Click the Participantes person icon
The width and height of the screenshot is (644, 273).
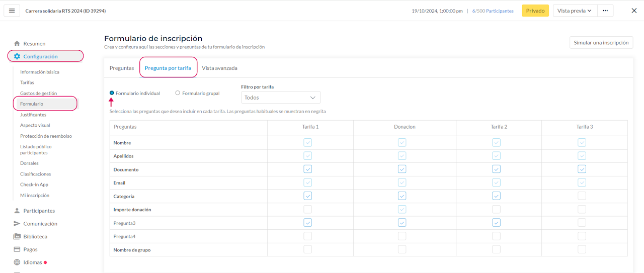tap(17, 211)
